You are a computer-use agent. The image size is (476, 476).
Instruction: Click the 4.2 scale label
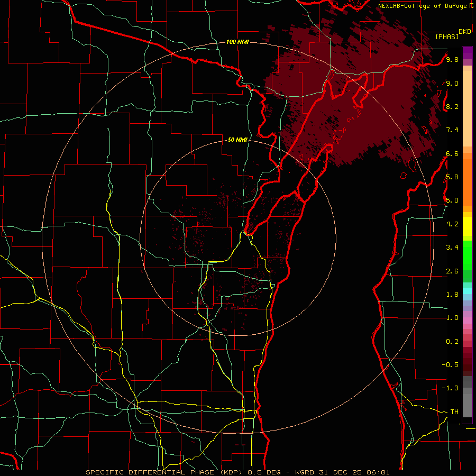[x=452, y=224]
